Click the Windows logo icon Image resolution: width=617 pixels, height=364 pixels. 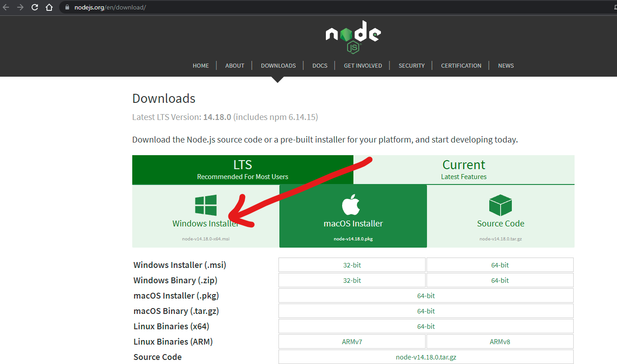coord(206,205)
